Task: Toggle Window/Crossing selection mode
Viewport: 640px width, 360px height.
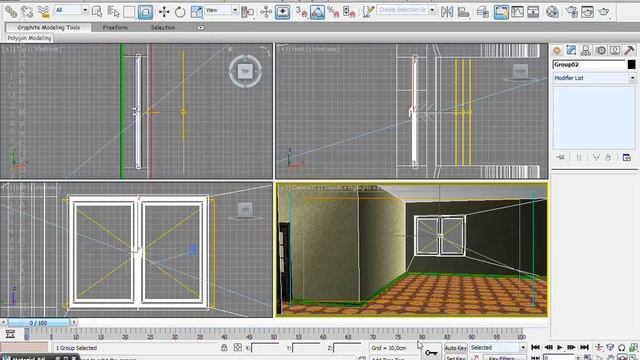Action: tap(145, 11)
